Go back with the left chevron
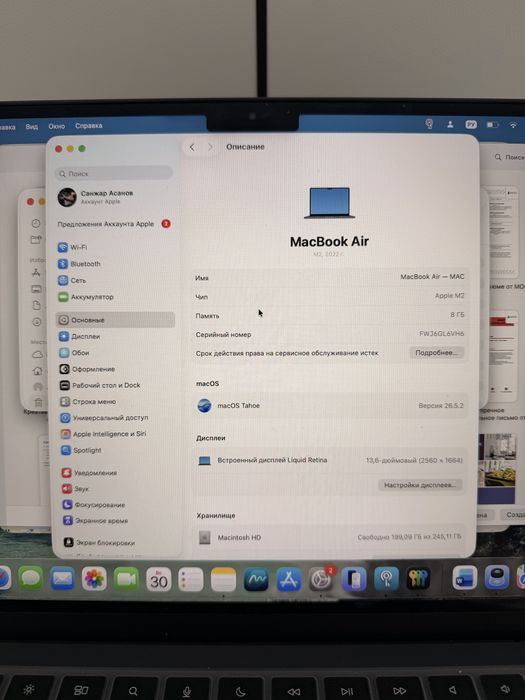Screen dimensions: 525x700 (x=192, y=147)
